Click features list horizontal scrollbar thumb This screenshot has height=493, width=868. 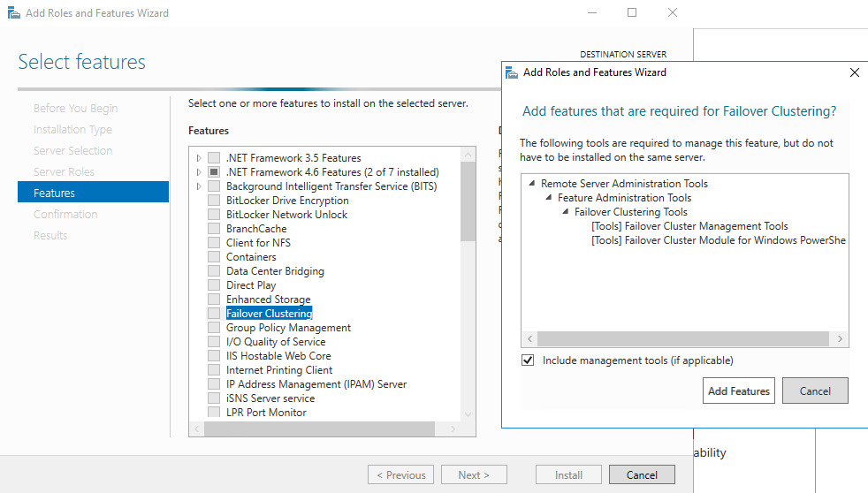pos(319,429)
